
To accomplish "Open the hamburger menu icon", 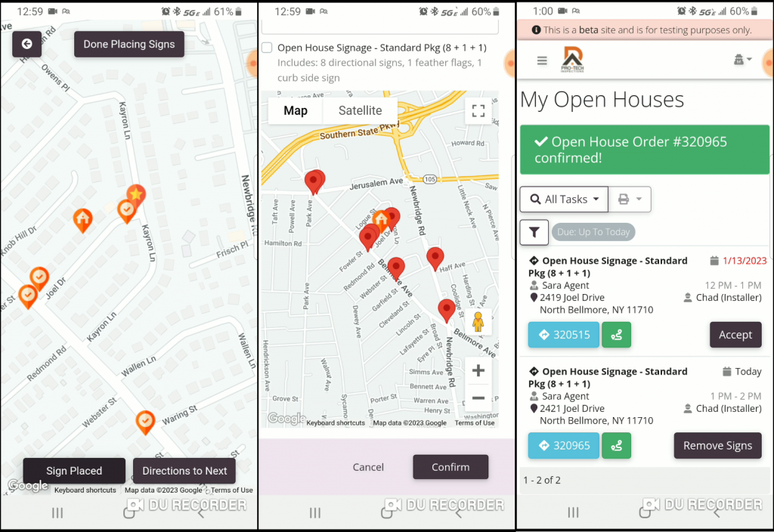I will click(542, 61).
